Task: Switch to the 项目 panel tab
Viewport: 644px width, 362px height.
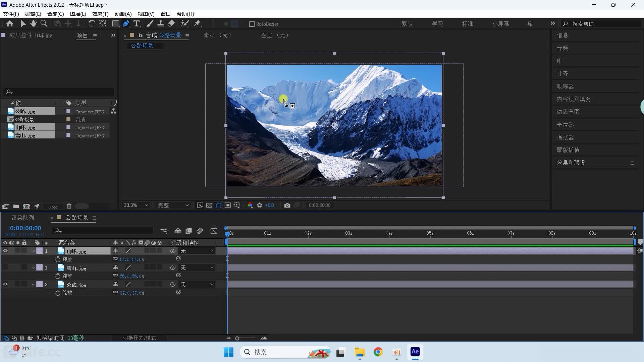Action: [x=83, y=36]
